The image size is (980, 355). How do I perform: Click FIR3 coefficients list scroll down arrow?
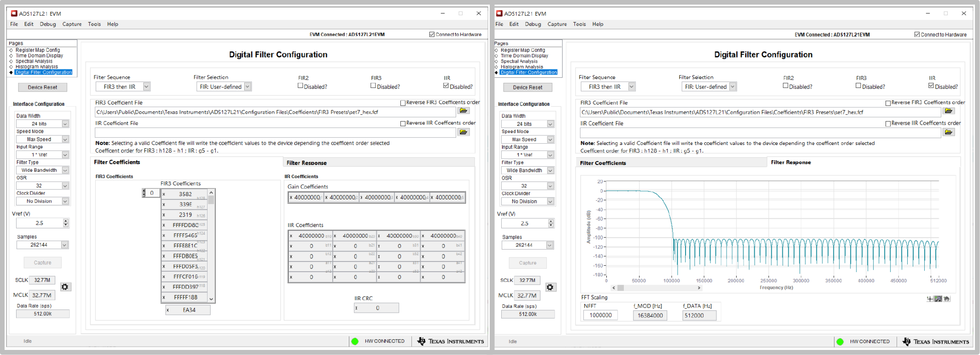point(211,299)
